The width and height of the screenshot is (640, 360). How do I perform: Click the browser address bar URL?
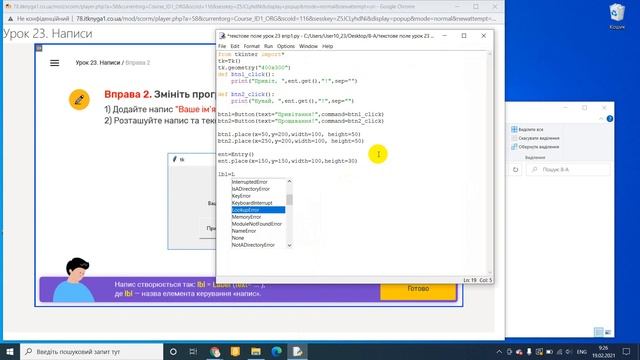tap(286, 19)
